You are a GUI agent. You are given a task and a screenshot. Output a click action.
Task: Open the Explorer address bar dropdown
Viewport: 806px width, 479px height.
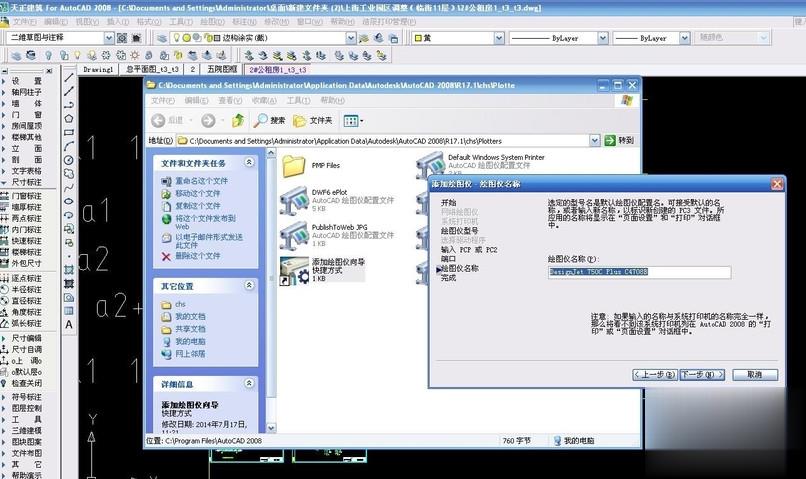pos(595,140)
